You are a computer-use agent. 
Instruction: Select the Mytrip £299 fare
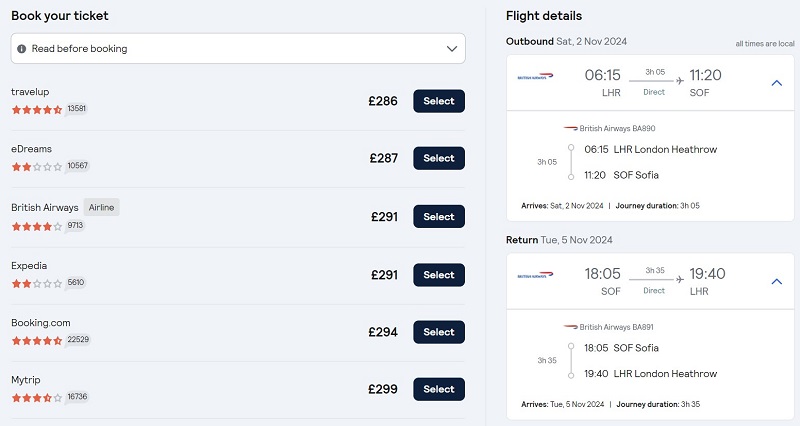pyautogui.click(x=439, y=389)
